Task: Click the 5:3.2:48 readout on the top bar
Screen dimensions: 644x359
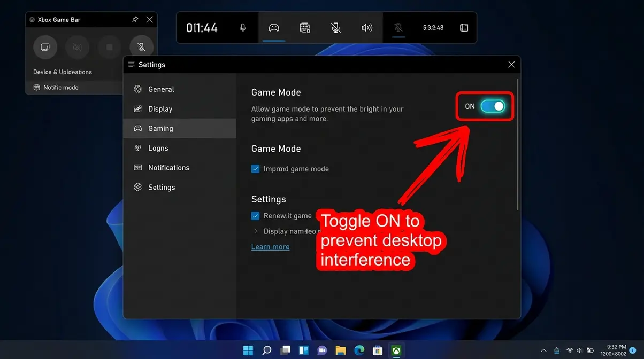Action: [x=433, y=28]
